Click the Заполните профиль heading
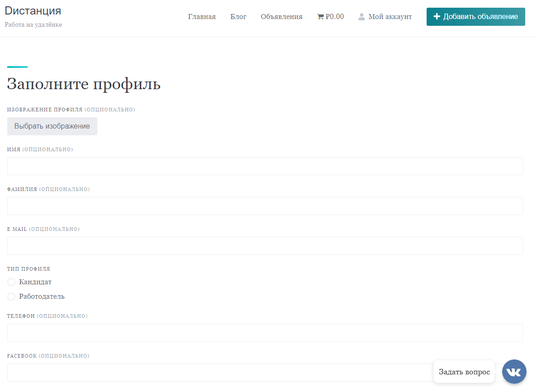The height and width of the screenshot is (392, 537). tap(83, 84)
